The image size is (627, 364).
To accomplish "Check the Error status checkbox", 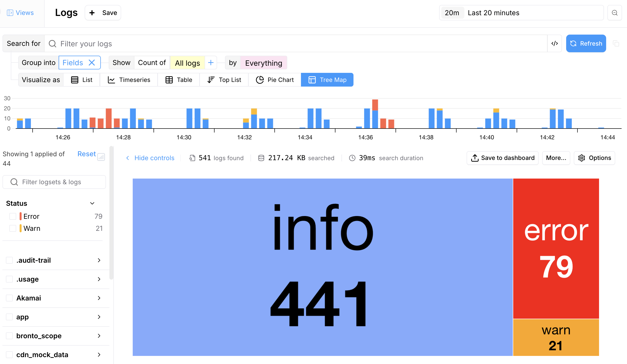I will (13, 216).
